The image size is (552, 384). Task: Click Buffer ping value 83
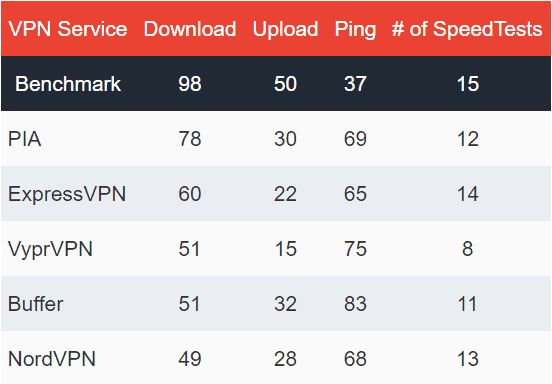[355, 304]
